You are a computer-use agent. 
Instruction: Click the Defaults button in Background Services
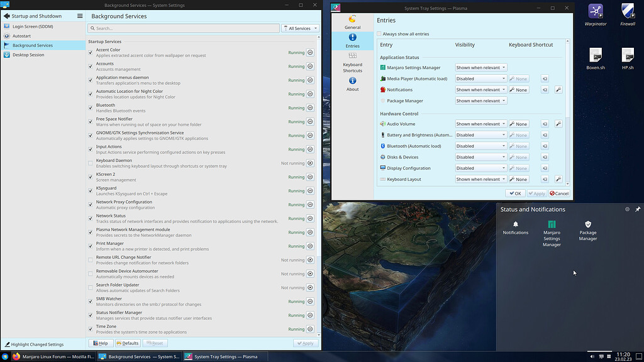coord(128,343)
